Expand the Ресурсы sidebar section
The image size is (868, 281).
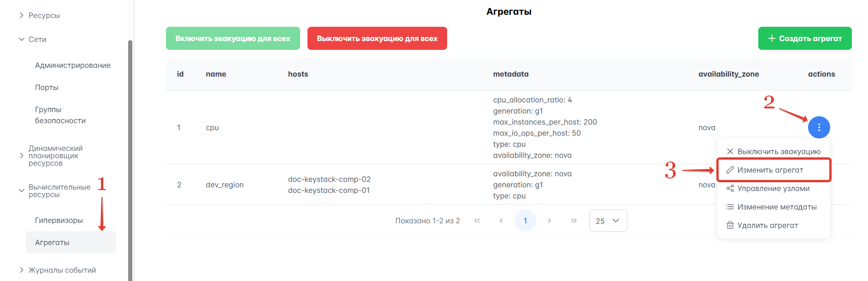click(x=22, y=15)
